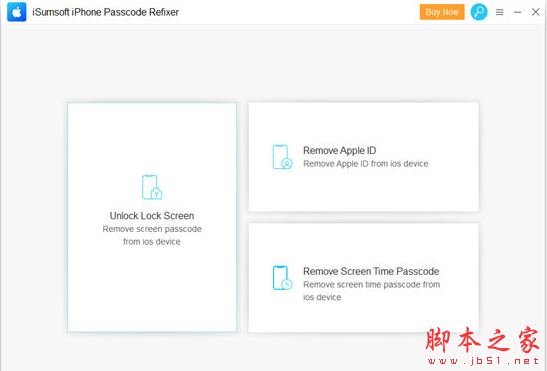This screenshot has width=547, height=371.
Task: Click the iSumsoft Apple logo app icon
Action: coord(17,12)
